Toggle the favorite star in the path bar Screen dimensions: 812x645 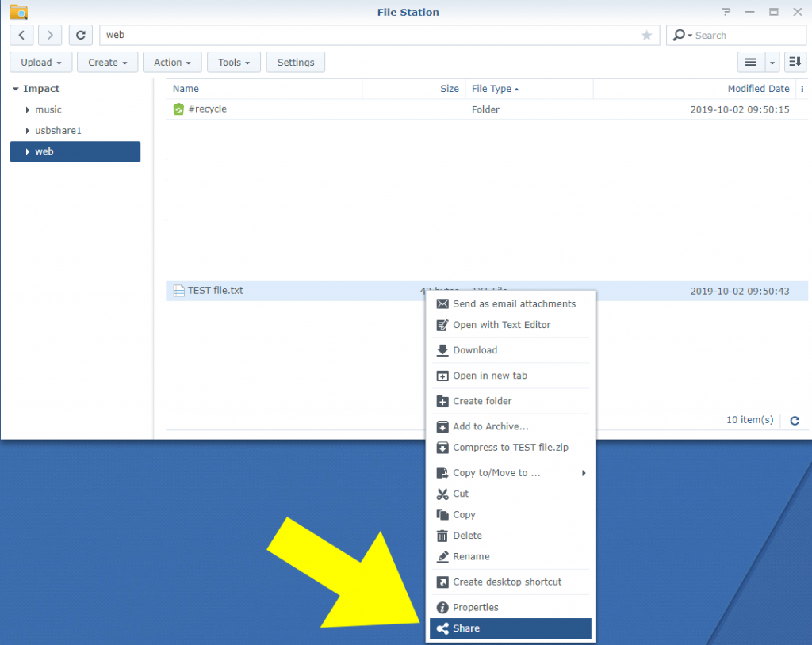coord(646,35)
